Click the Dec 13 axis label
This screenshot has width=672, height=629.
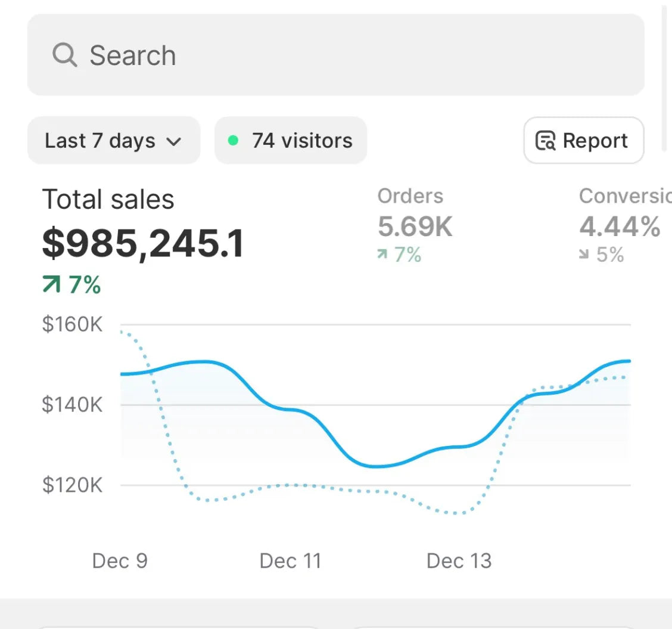459,561
